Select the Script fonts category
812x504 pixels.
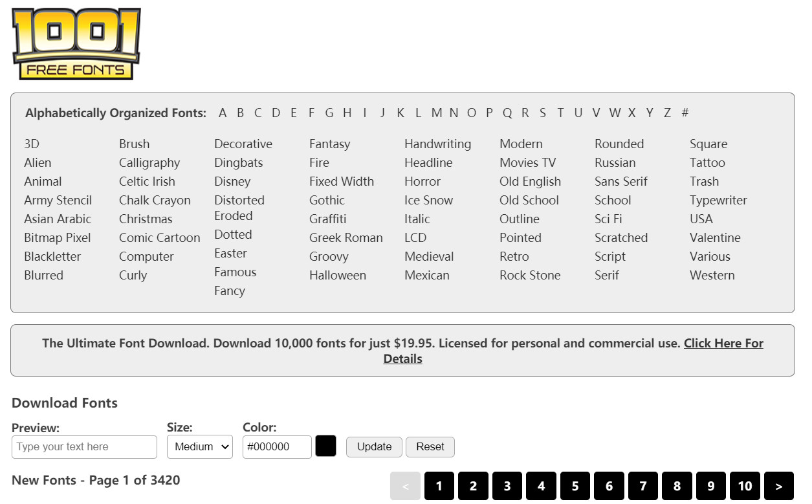point(610,256)
